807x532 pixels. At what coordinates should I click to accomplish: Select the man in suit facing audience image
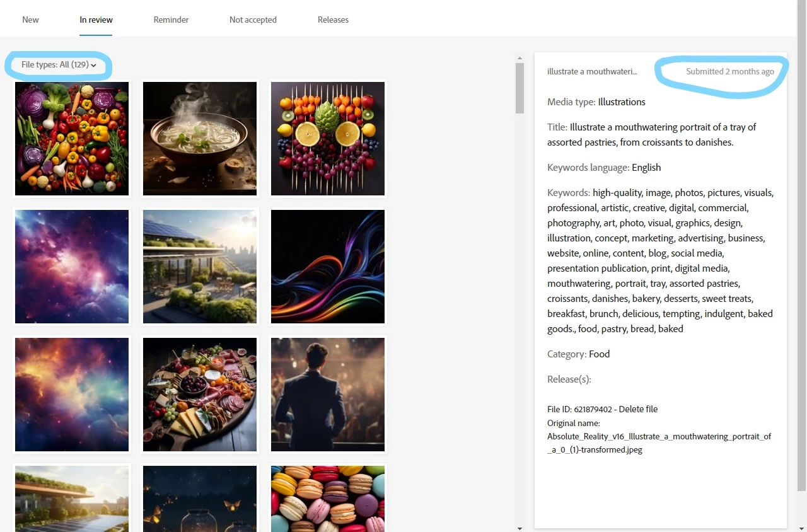(x=328, y=395)
